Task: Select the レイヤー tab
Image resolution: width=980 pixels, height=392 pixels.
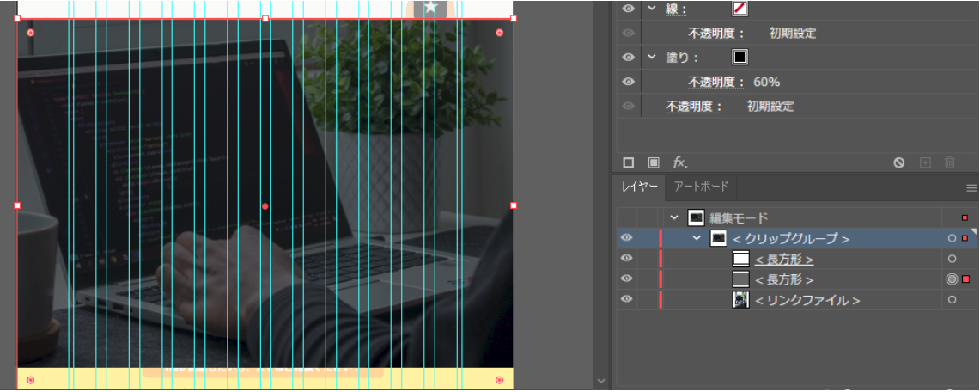Action: [640, 187]
